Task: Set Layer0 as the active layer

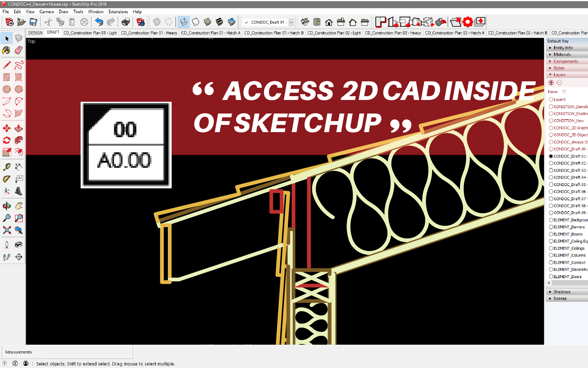Action: click(551, 100)
